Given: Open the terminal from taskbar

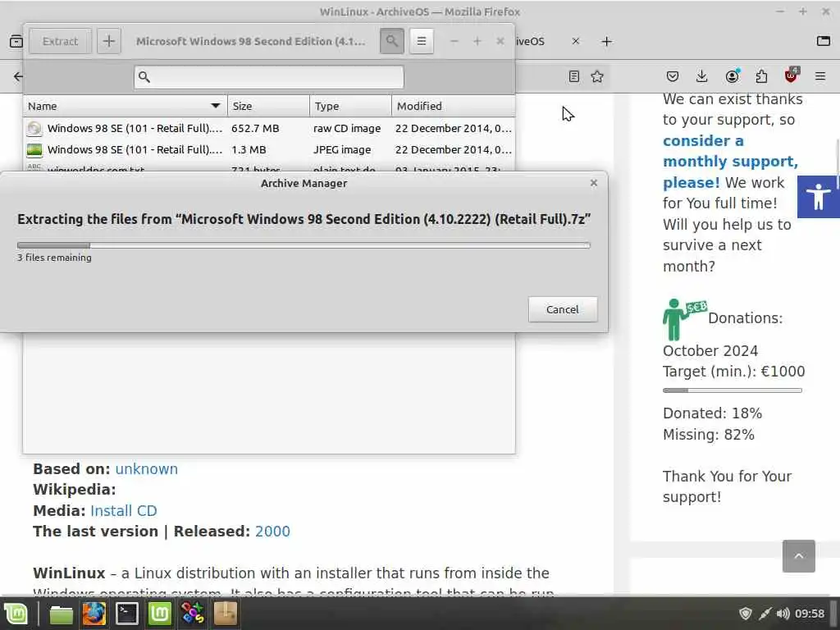Looking at the screenshot, I should coord(127,614).
